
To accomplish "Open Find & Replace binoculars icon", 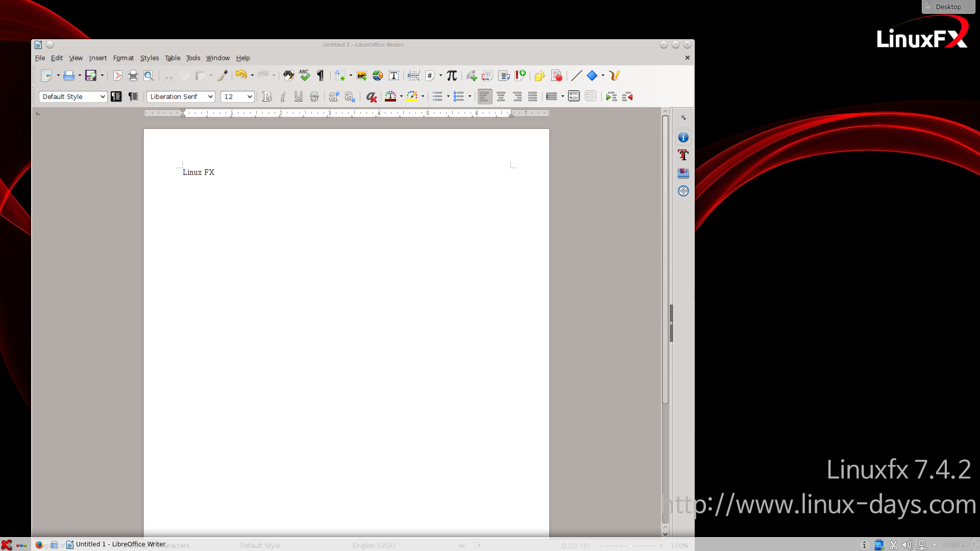I will click(x=289, y=76).
